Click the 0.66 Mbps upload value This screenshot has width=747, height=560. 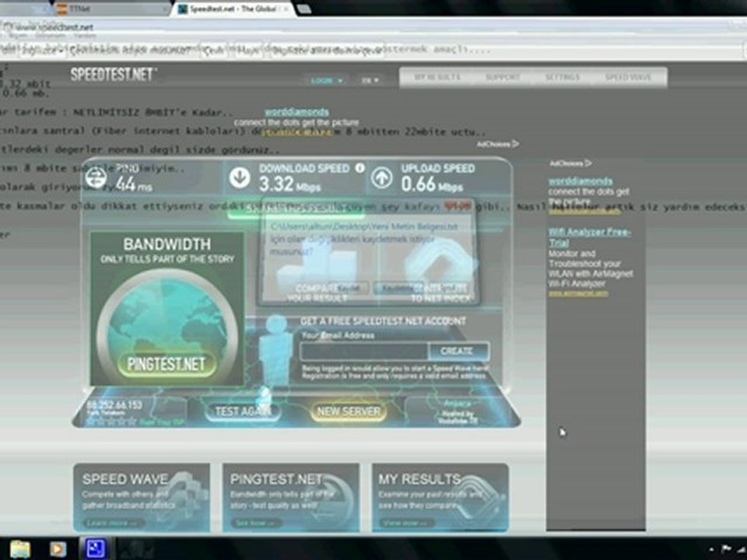click(x=432, y=184)
